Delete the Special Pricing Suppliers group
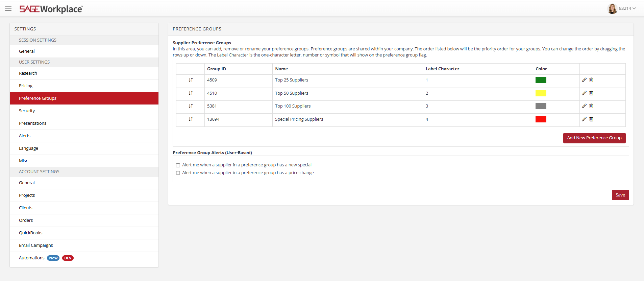644x281 pixels. click(x=591, y=119)
